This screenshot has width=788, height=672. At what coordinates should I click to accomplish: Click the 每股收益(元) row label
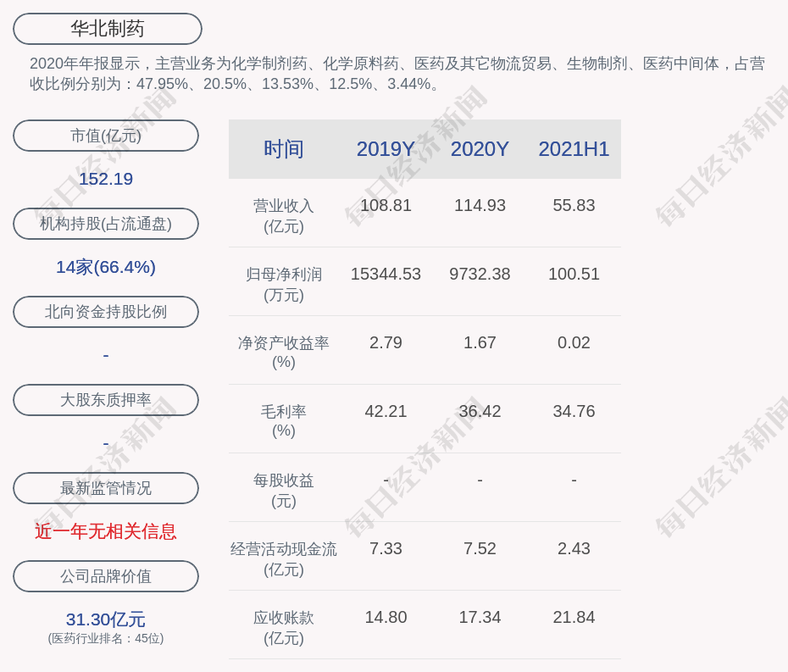pyautogui.click(x=284, y=491)
